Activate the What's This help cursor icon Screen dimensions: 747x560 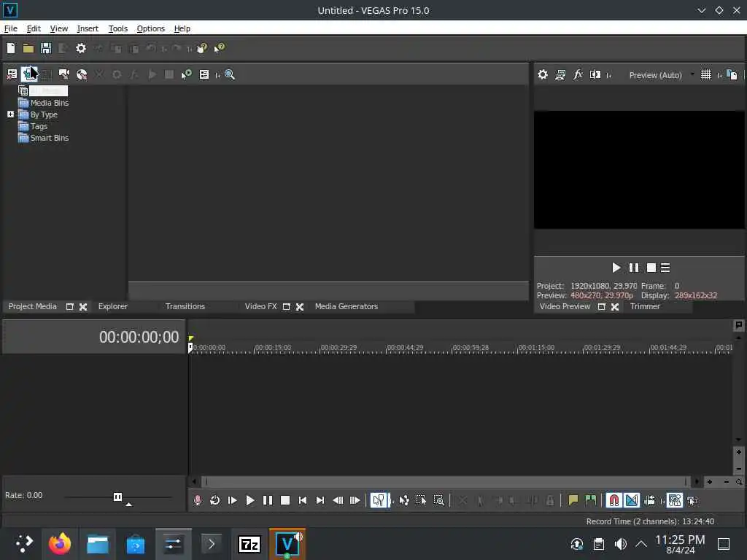pos(219,48)
